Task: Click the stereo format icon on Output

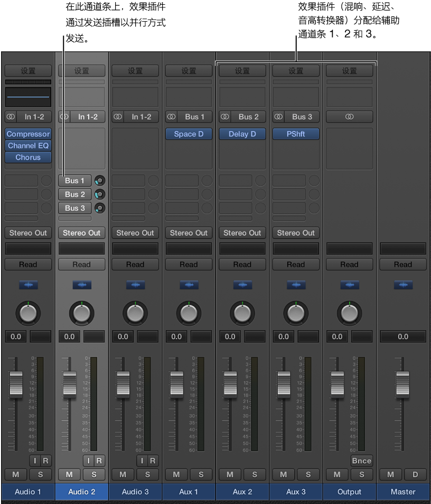Action: [349, 117]
